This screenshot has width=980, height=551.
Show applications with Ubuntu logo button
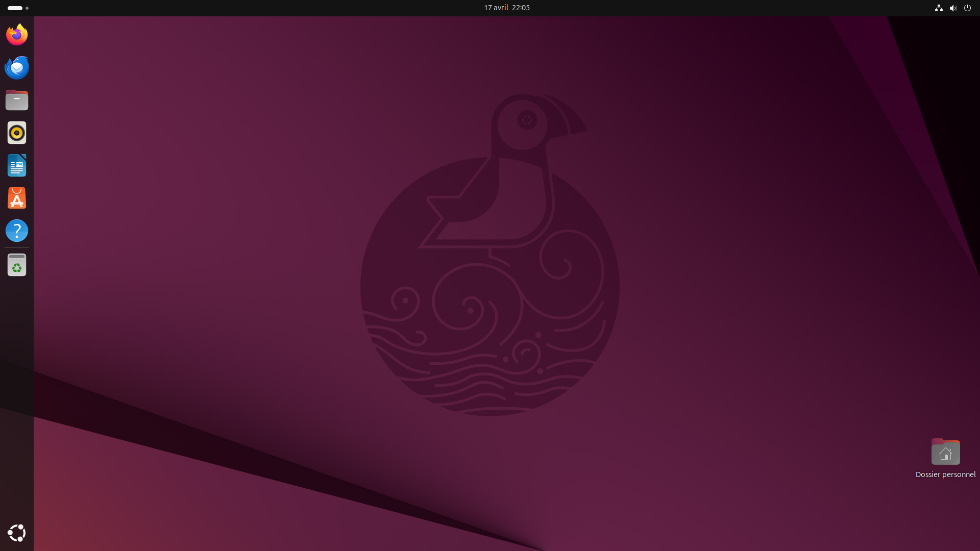17,533
